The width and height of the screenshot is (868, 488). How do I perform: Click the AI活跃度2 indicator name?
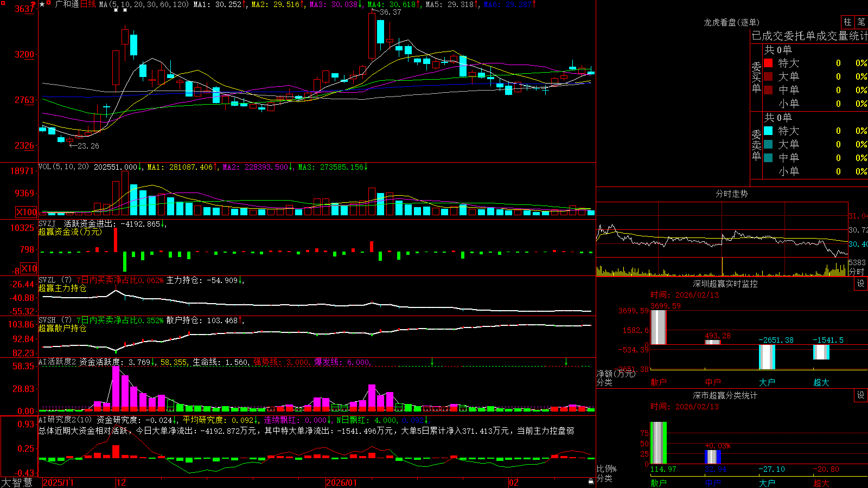[58, 362]
